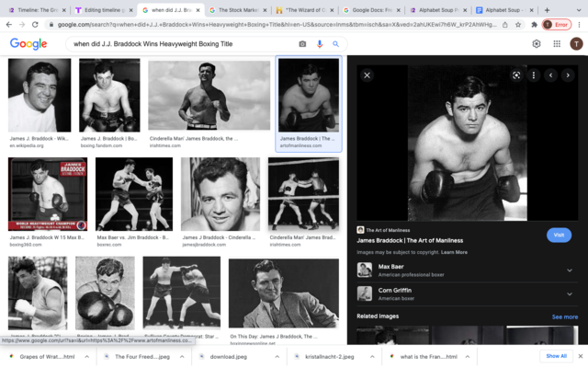
Task: Switch to The Stock Market tab
Action: [x=239, y=10]
